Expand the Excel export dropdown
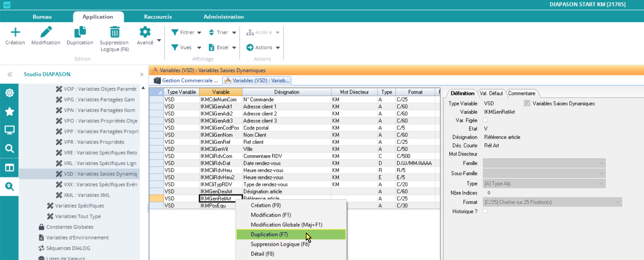This screenshot has height=260, width=644. [234, 48]
